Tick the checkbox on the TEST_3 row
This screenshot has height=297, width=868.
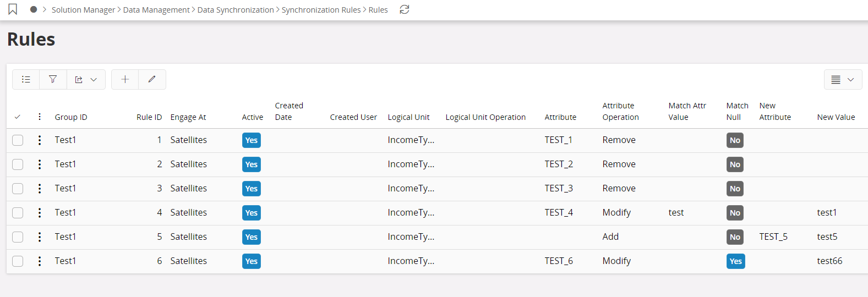pyautogui.click(x=18, y=189)
